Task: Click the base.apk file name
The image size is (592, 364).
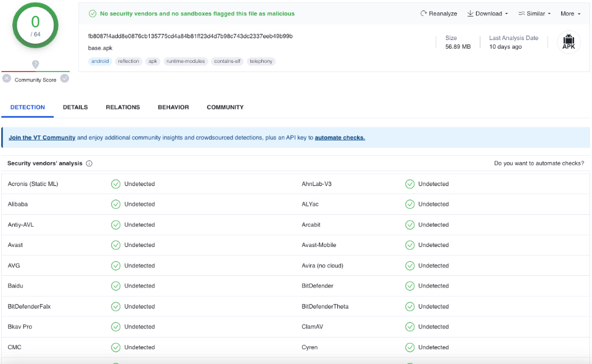Action: 100,48
